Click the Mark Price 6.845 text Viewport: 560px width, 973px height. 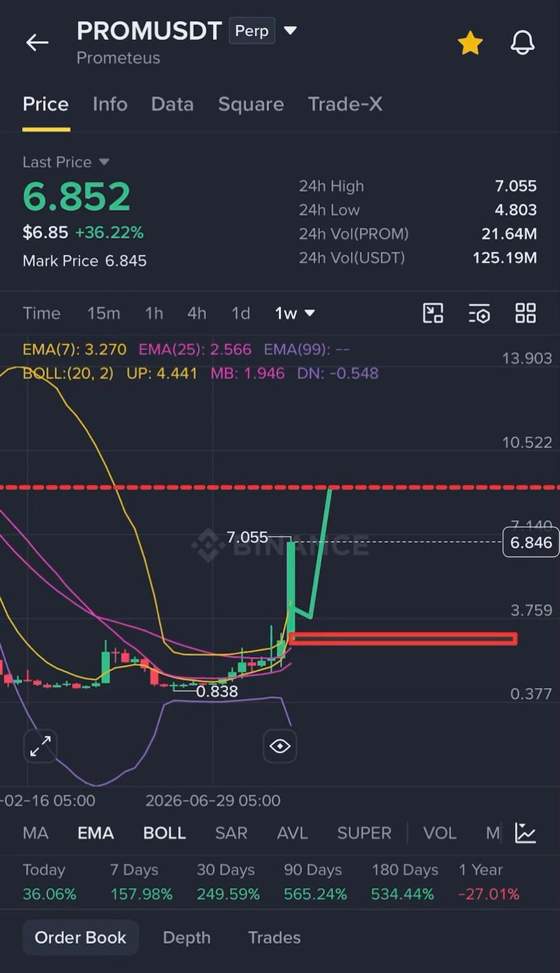(x=85, y=261)
